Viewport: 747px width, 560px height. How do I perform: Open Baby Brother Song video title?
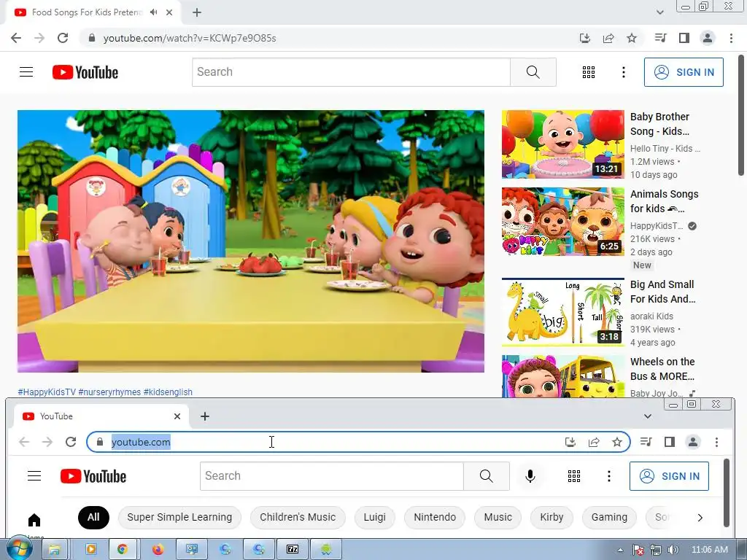click(x=659, y=124)
